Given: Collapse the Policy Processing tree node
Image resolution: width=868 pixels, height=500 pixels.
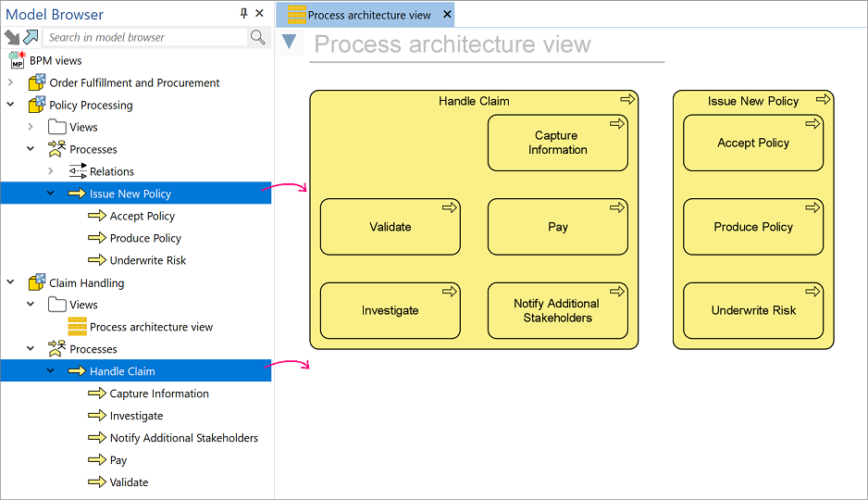Looking at the screenshot, I should pos(11,105).
